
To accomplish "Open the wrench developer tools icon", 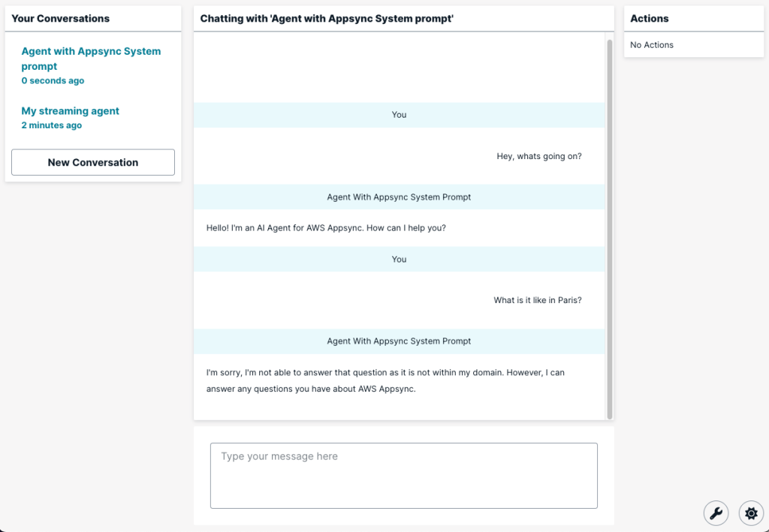I will click(716, 513).
